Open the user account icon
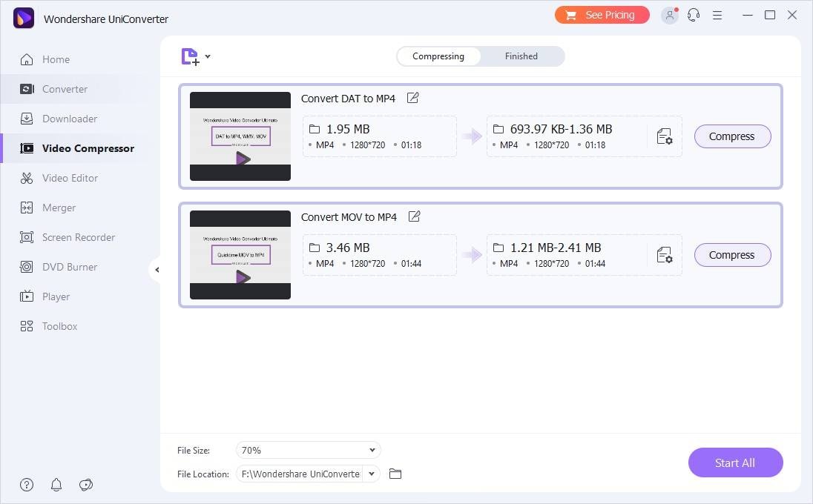This screenshot has width=813, height=504. 669,16
